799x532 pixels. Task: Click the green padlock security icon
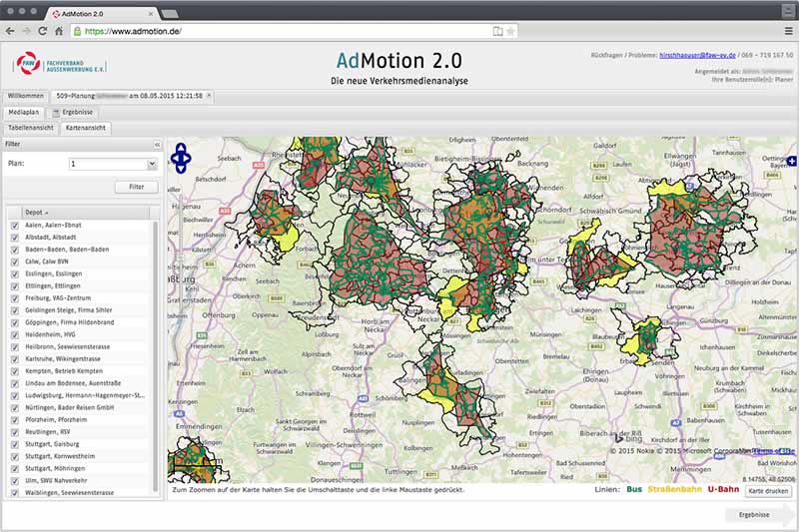coord(77,31)
